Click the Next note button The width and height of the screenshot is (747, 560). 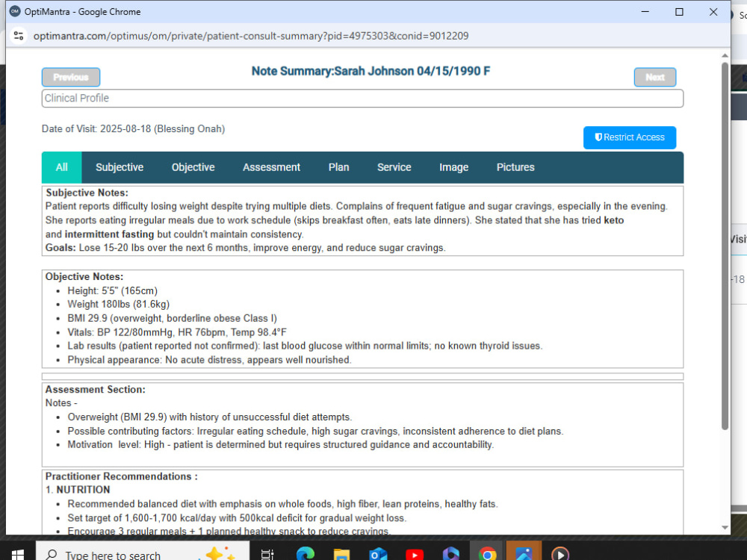[654, 77]
